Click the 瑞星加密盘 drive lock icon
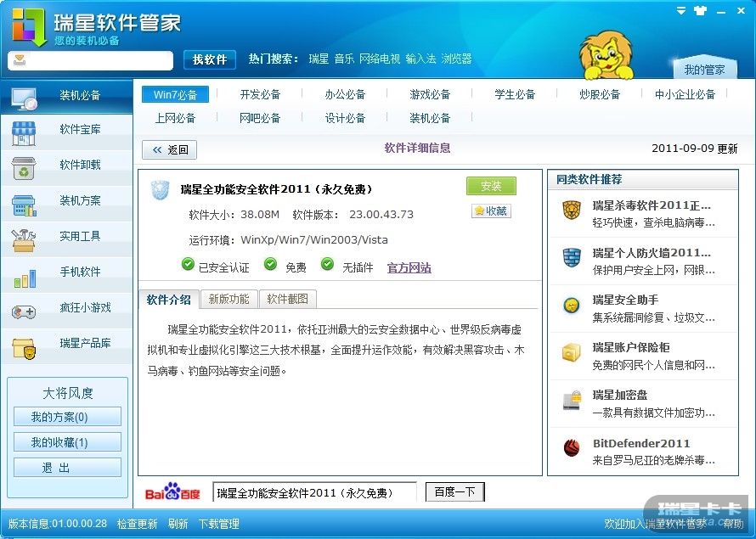 (572, 400)
